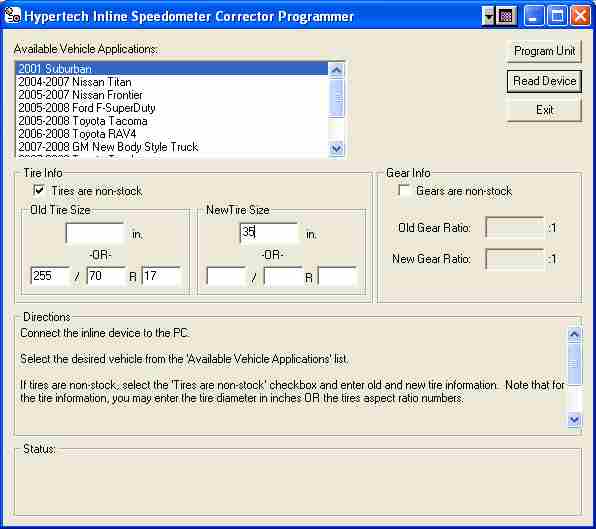This screenshot has height=529, width=596.
Task: Select 2004-2007 Nissan Titan
Action: 172,82
